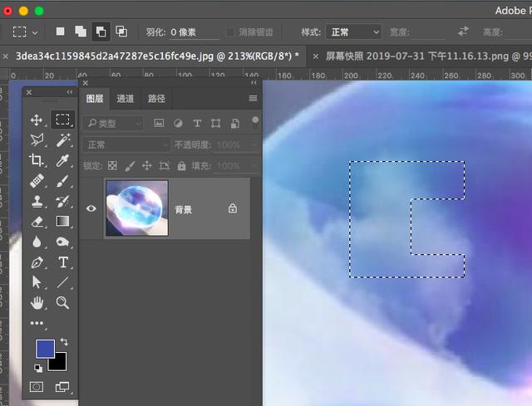Switch to the 通道 channels tab
The height and width of the screenshot is (406, 532).
(x=126, y=99)
